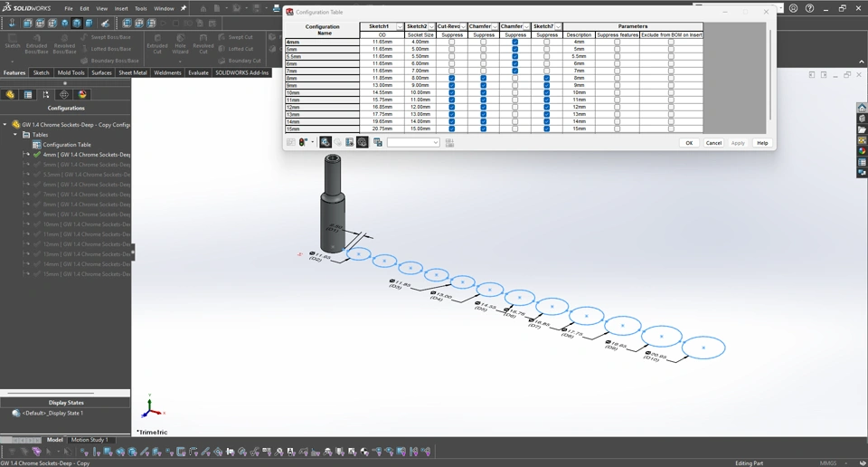Select Shaded With Edges display style
The width and height of the screenshot is (868, 467).
77,24
